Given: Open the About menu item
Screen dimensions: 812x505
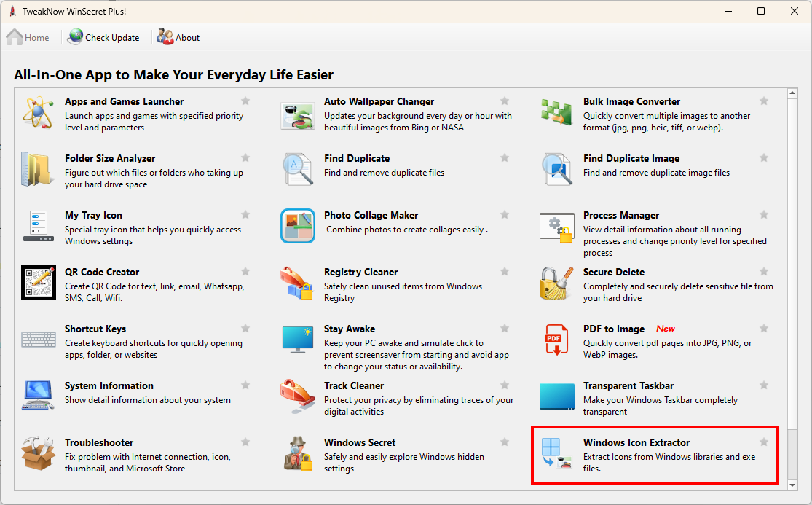Looking at the screenshot, I should [178, 36].
